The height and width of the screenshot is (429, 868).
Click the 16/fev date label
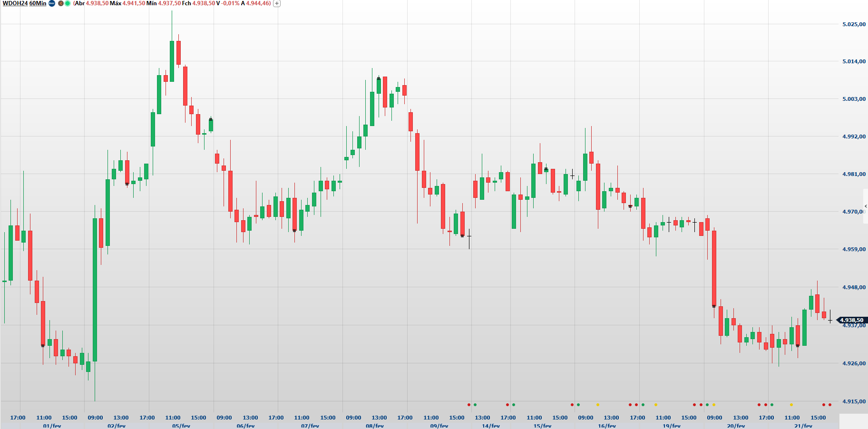point(607,426)
